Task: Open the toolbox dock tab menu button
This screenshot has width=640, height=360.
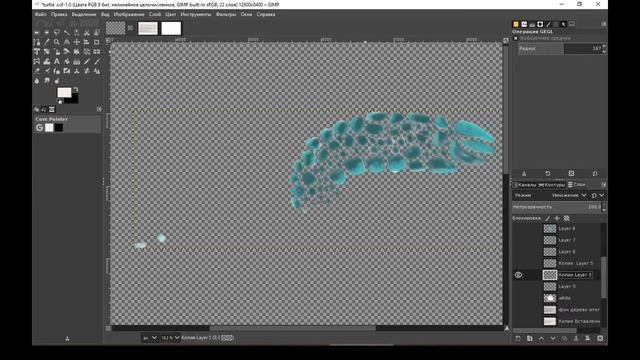Action: click(x=99, y=109)
